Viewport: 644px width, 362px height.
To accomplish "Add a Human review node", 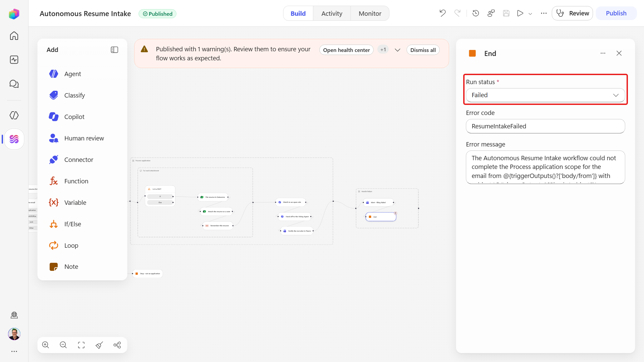I will click(x=82, y=138).
